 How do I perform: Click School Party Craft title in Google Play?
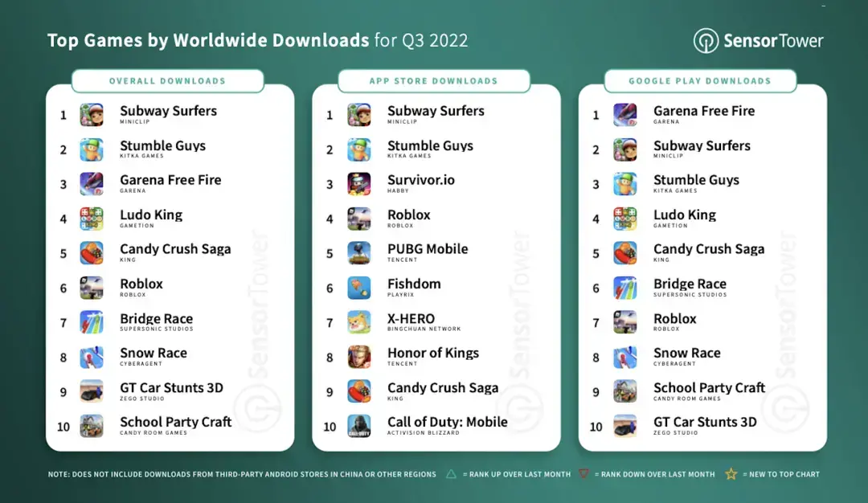(x=709, y=388)
